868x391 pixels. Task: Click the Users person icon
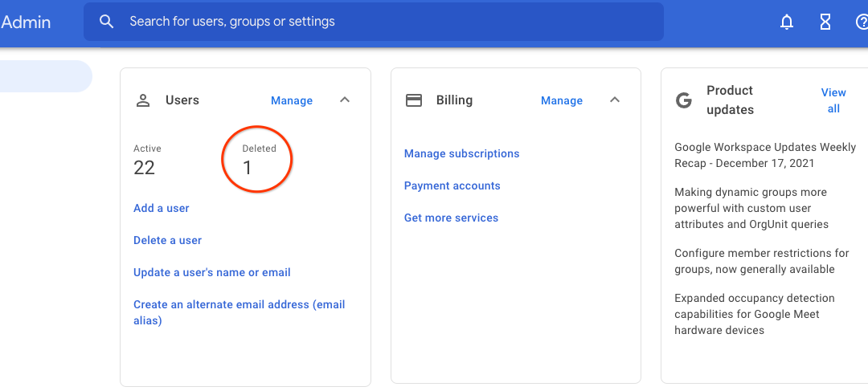click(x=143, y=100)
